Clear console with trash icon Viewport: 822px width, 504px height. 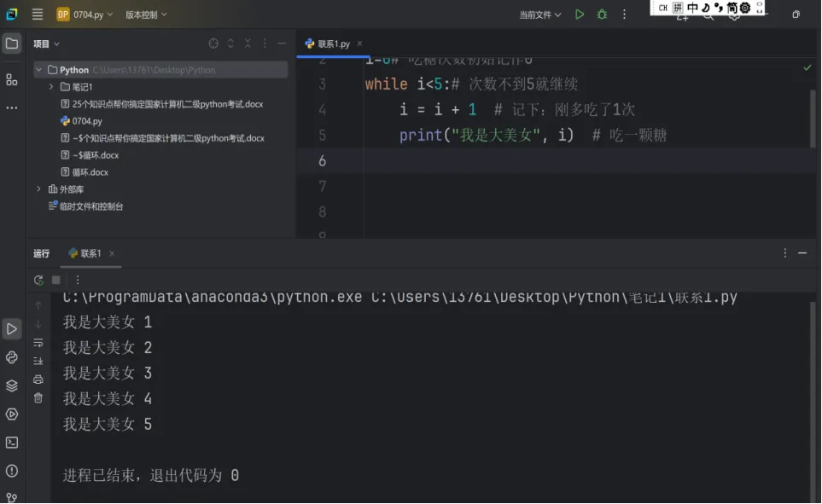pyautogui.click(x=38, y=398)
